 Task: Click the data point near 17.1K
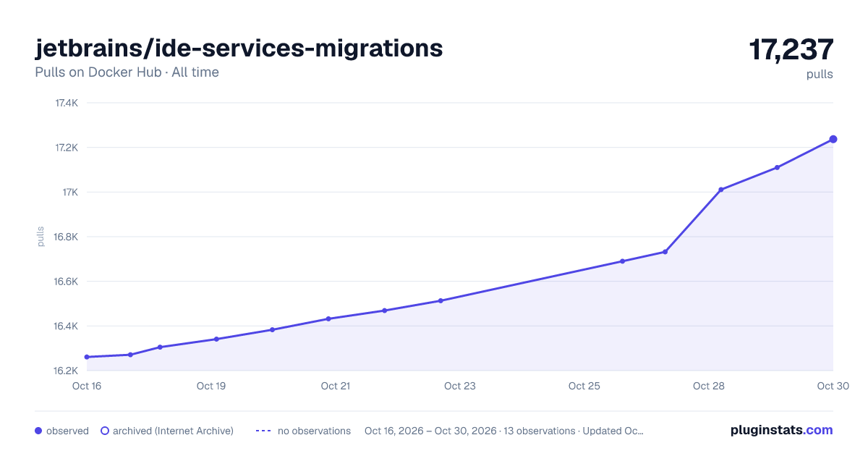point(777,167)
